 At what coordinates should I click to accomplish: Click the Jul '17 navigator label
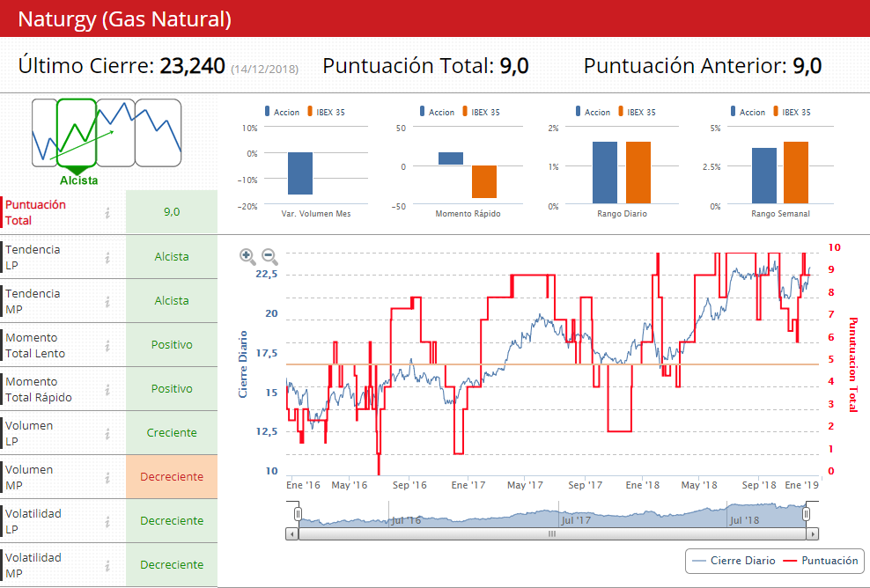pyautogui.click(x=575, y=520)
